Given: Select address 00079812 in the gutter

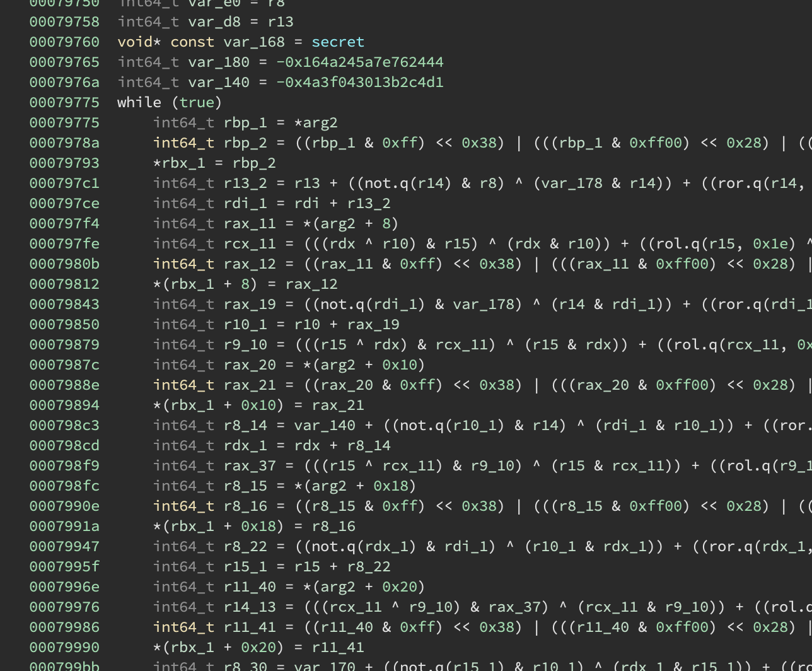Looking at the screenshot, I should (64, 284).
